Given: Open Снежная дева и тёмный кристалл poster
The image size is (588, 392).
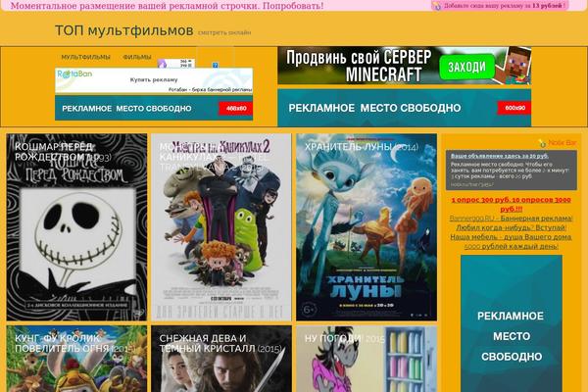Looking at the screenshot, I should (x=221, y=359).
